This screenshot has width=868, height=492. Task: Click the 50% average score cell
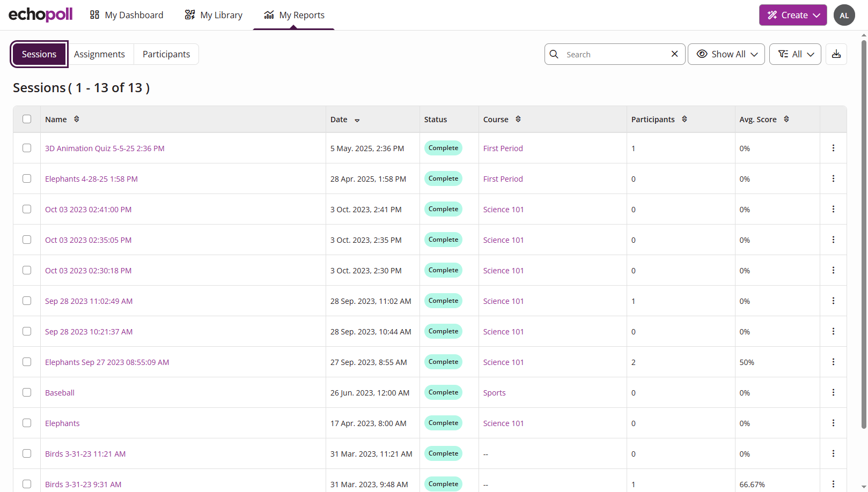coord(747,362)
